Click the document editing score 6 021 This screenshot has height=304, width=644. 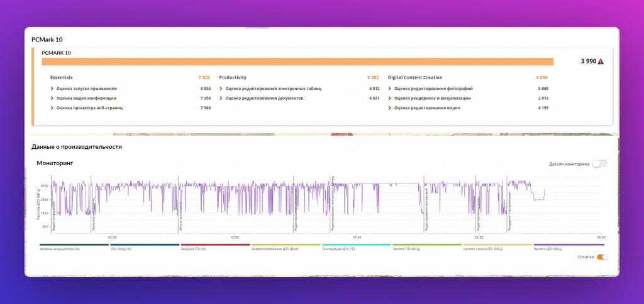pos(374,99)
